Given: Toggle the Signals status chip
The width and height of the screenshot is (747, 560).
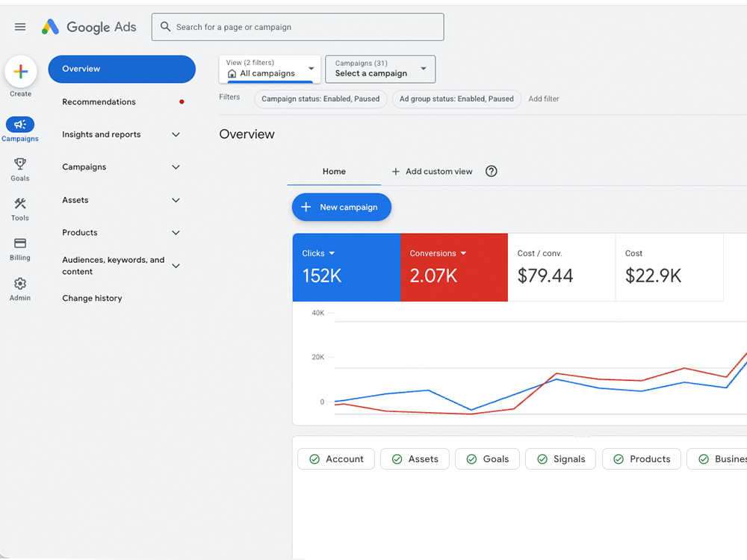Looking at the screenshot, I should 560,459.
